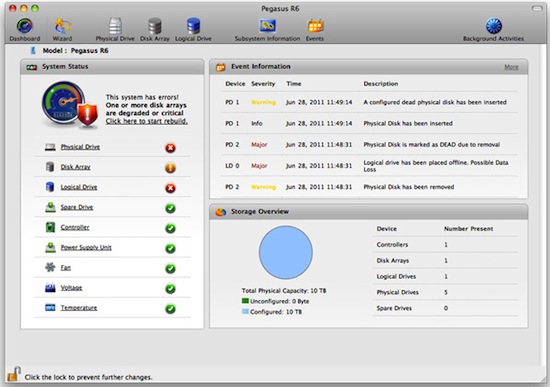Click the Physical Drives count row

click(445, 292)
